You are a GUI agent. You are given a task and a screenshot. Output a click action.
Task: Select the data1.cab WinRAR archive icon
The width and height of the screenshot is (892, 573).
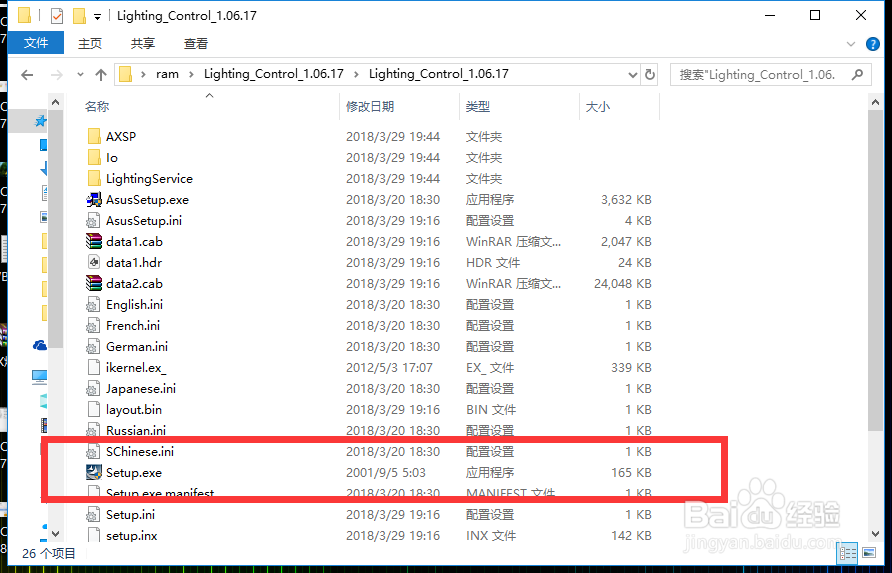[x=94, y=242]
